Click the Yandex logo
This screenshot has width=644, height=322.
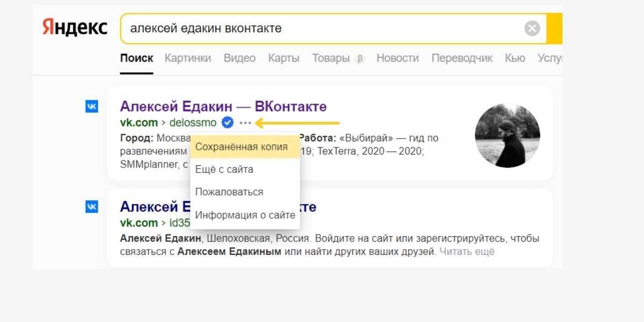pyautogui.click(x=75, y=28)
